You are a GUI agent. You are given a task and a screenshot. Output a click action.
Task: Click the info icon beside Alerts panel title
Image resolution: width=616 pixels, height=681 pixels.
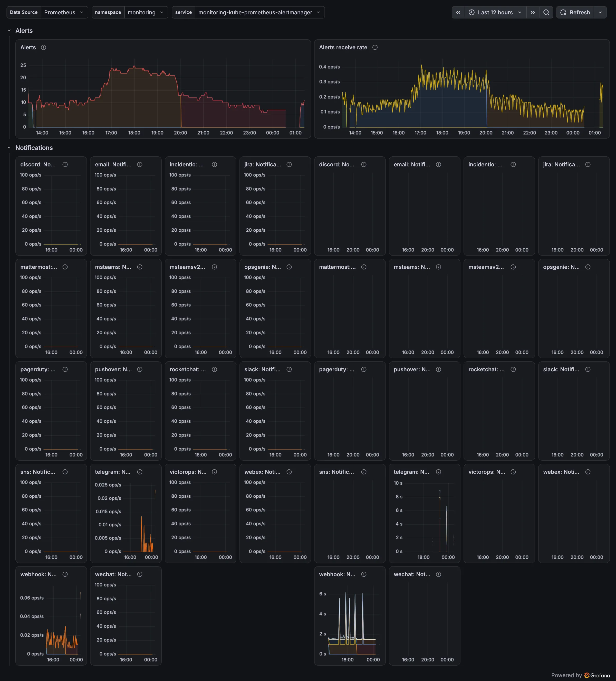point(44,47)
